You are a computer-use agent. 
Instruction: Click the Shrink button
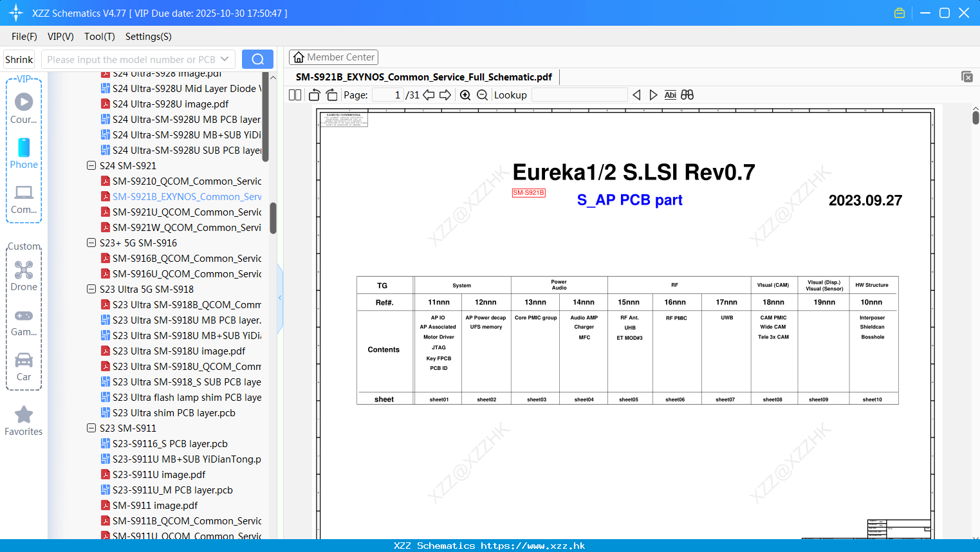[19, 59]
